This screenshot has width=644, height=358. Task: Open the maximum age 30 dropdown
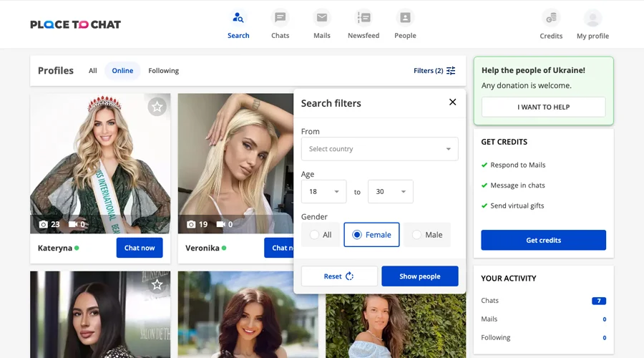[390, 192]
